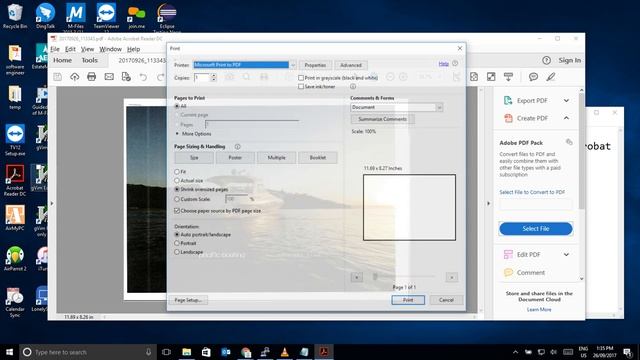Open DingTalk desktop icon

45,16
